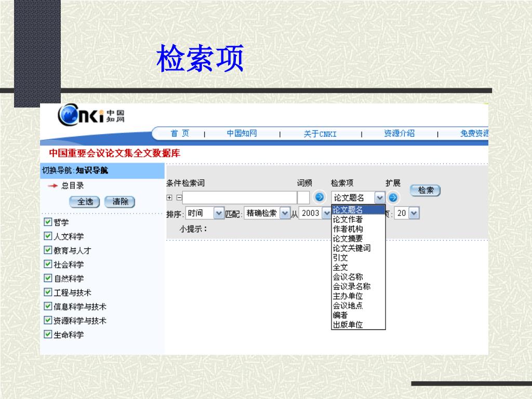Choose 会议名称 from the dropdown list
This screenshot has height=399, width=532.
358,277
